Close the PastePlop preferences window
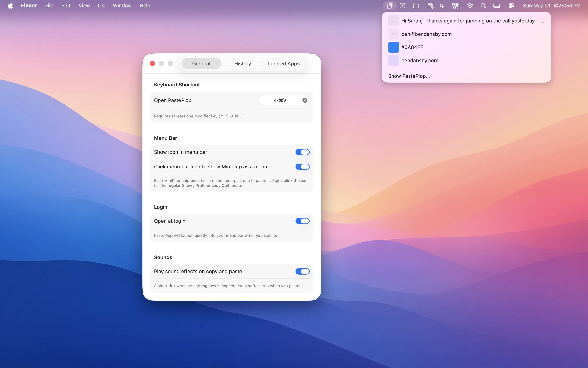This screenshot has width=588, height=368. click(152, 64)
